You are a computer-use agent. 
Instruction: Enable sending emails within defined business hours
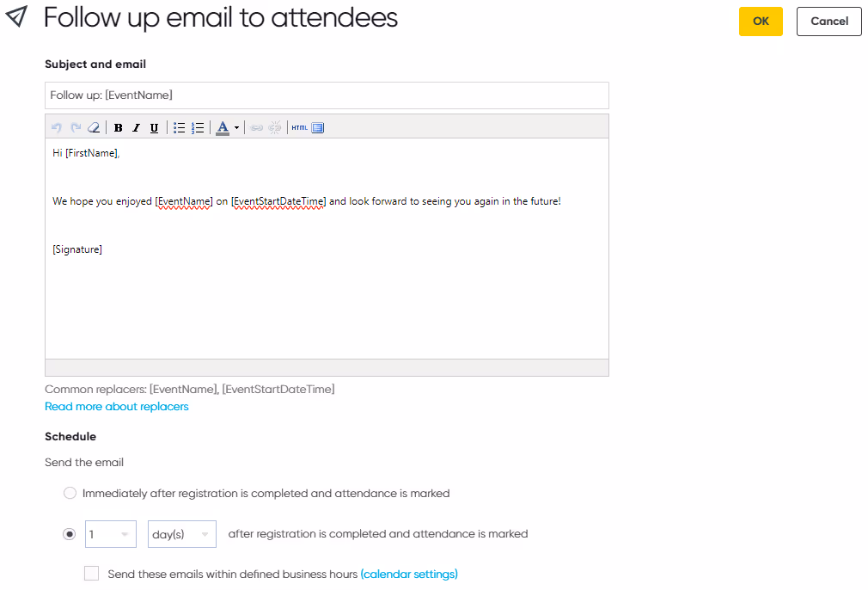(x=91, y=573)
